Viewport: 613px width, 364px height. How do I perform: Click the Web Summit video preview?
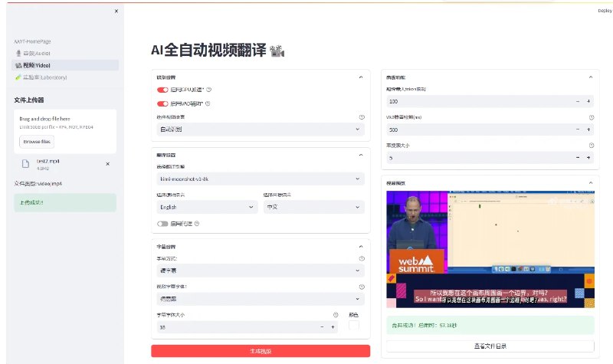tap(490, 250)
